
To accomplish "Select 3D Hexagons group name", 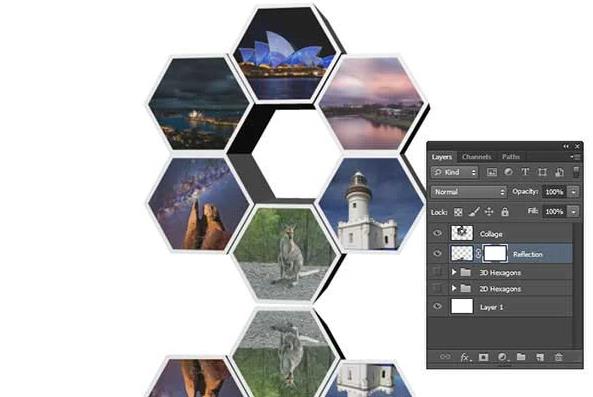I will click(500, 273).
